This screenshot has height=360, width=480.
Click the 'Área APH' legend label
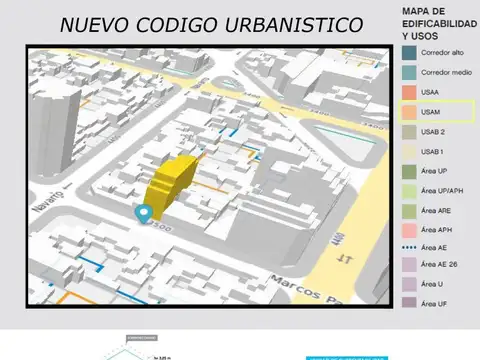tap(436, 230)
